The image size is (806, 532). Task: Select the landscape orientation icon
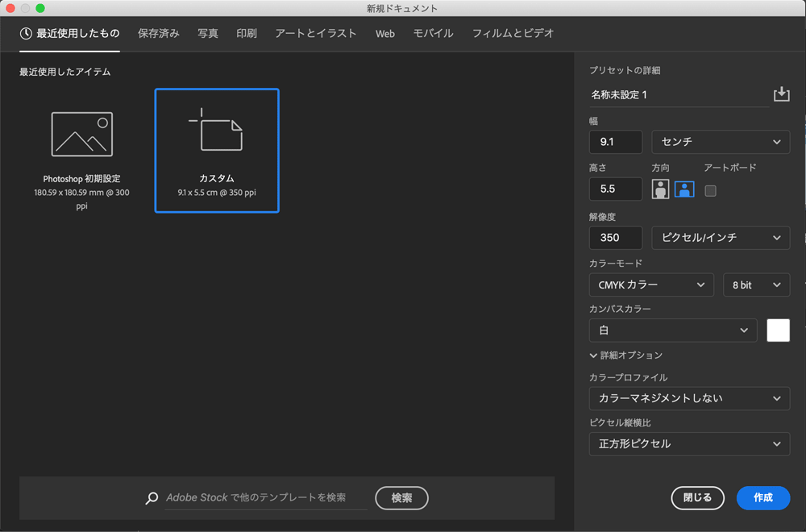[x=683, y=189]
